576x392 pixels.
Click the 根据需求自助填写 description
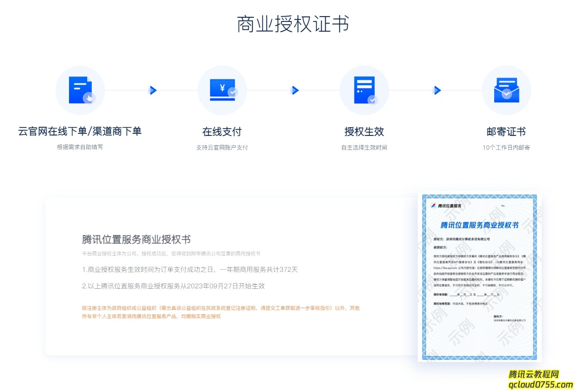80,147
